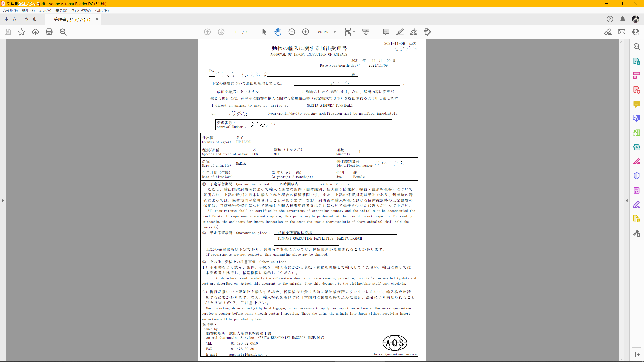Open page fit options dropdown arrow

[354, 32]
